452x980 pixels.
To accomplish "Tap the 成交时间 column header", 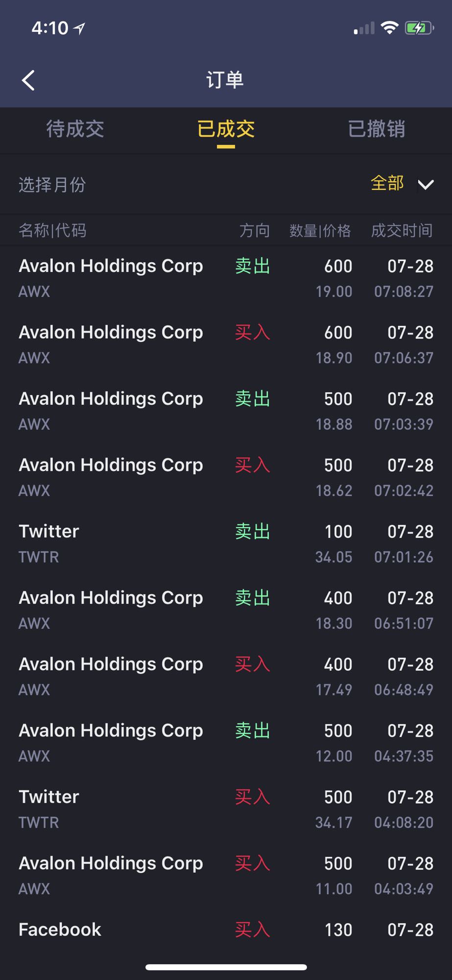I will click(x=402, y=230).
